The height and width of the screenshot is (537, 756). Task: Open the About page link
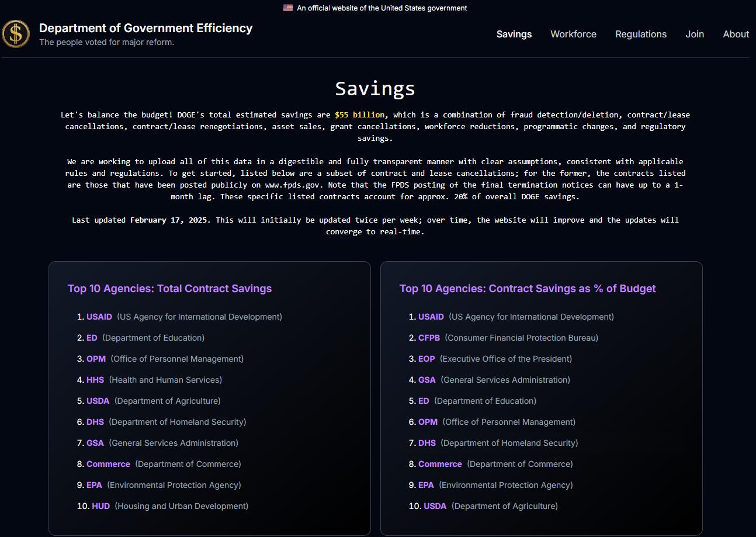point(736,34)
